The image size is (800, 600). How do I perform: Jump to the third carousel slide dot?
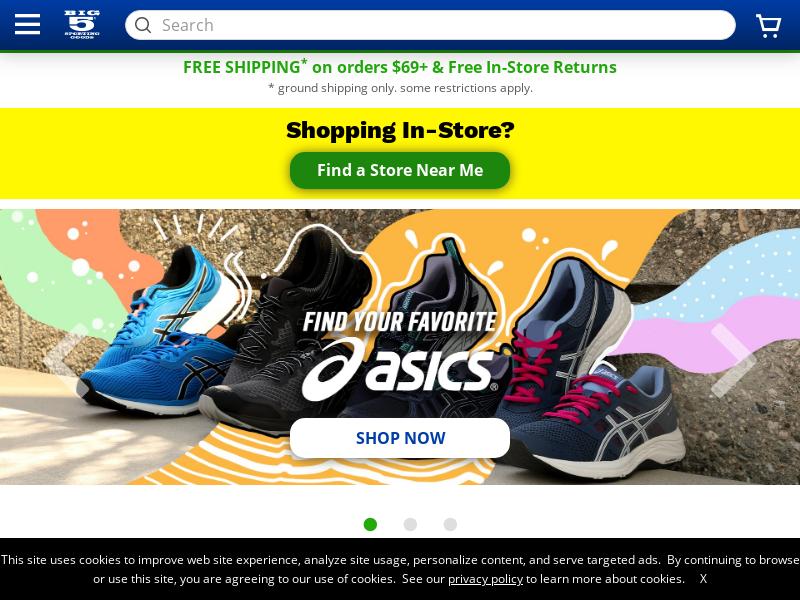(x=450, y=524)
